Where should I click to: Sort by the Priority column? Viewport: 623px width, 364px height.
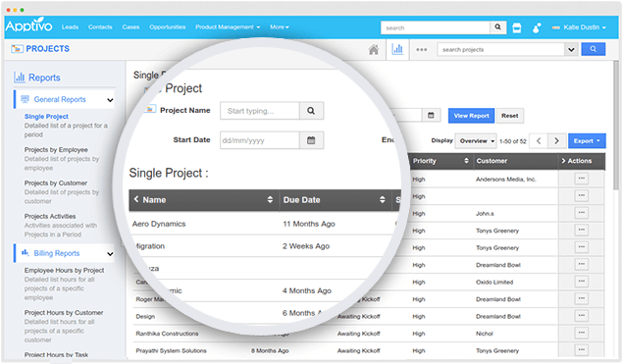pyautogui.click(x=466, y=161)
